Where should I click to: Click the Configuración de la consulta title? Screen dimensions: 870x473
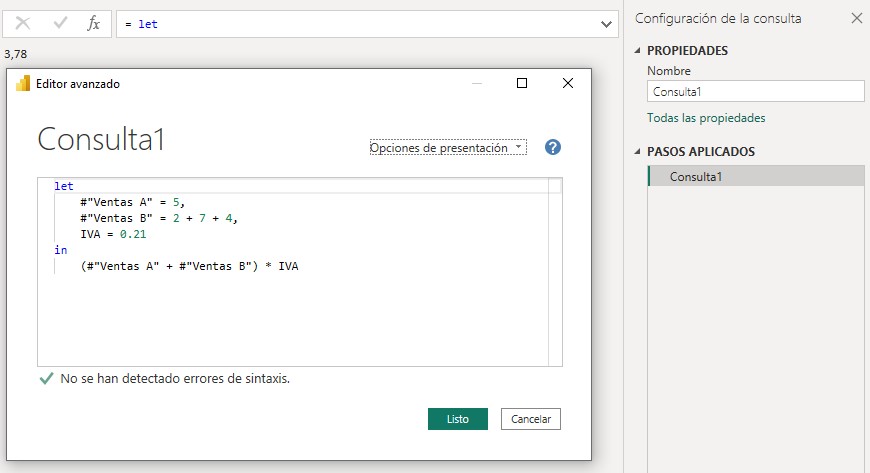(718, 18)
